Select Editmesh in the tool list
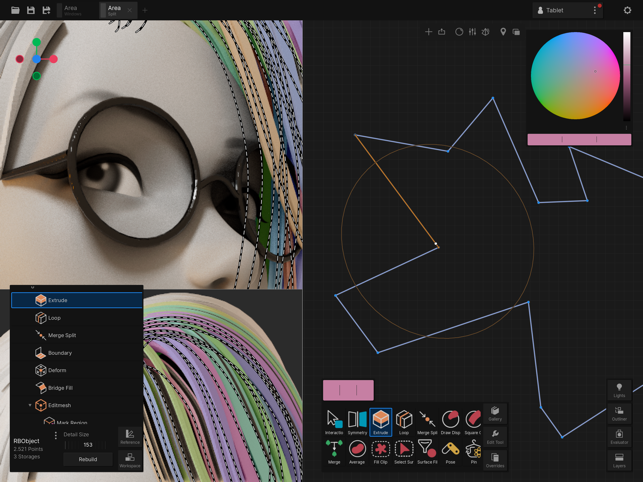Viewport: 643px width, 482px height. point(77,405)
